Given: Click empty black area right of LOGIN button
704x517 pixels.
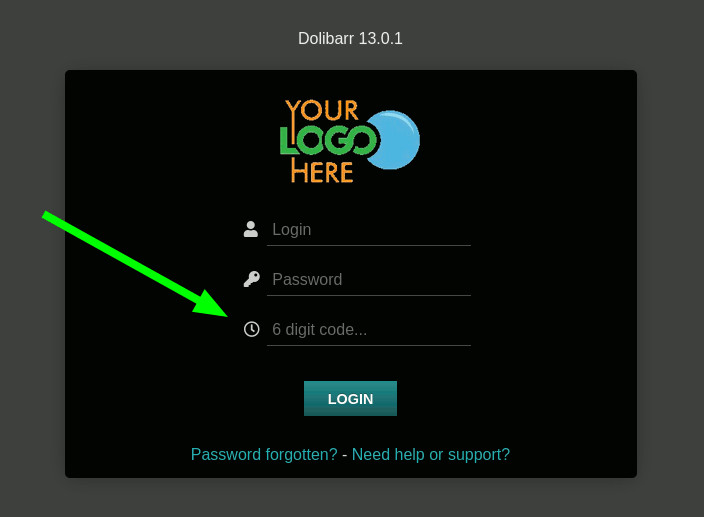Looking at the screenshot, I should (516, 399).
